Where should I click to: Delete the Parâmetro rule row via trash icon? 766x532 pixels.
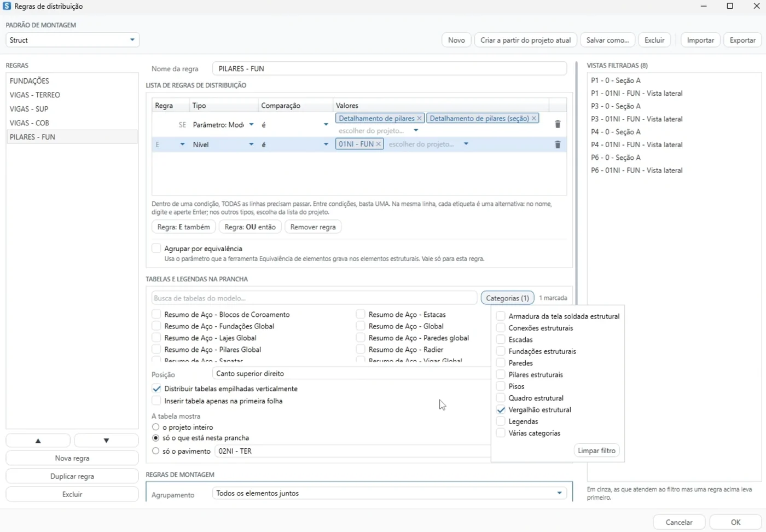click(x=558, y=124)
